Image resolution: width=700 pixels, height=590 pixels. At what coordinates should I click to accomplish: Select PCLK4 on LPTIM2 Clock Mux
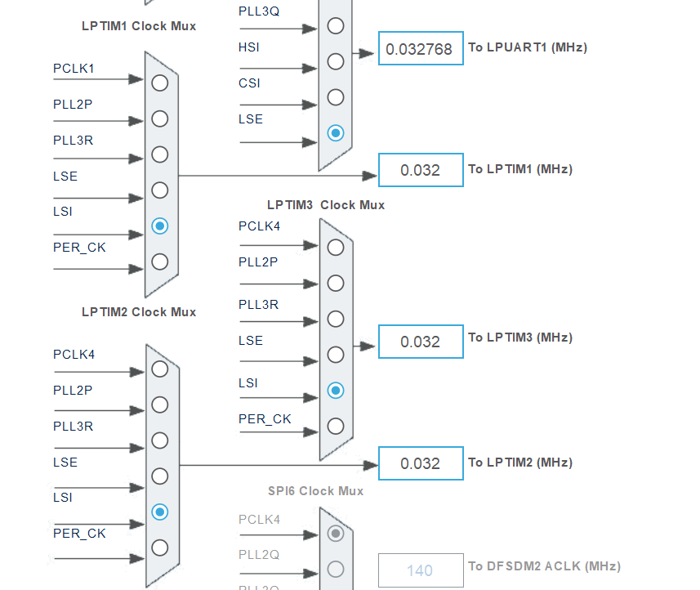159,369
